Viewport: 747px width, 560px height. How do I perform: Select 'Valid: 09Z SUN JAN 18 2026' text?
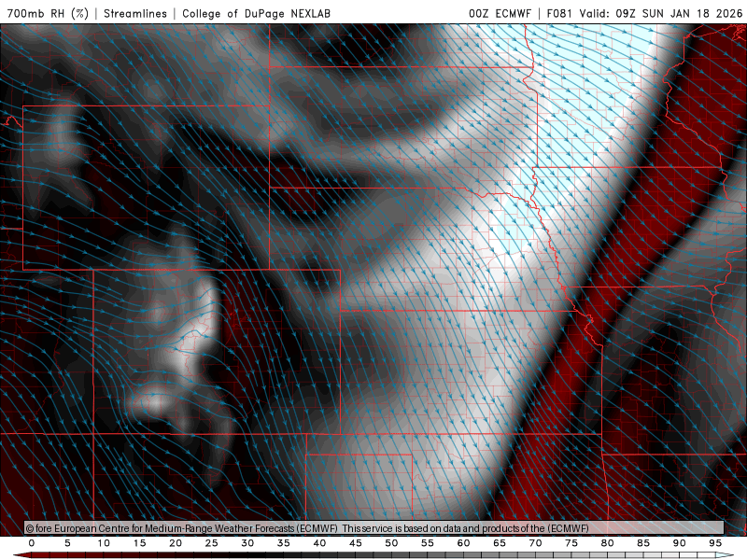(x=661, y=13)
